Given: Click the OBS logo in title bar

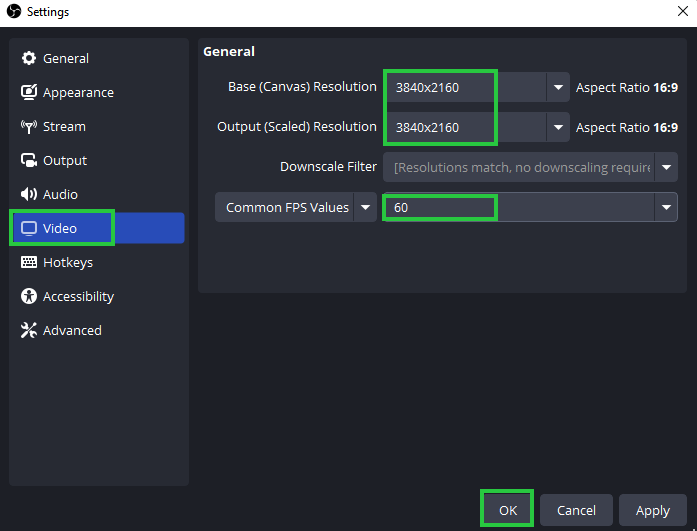Looking at the screenshot, I should coord(12,12).
